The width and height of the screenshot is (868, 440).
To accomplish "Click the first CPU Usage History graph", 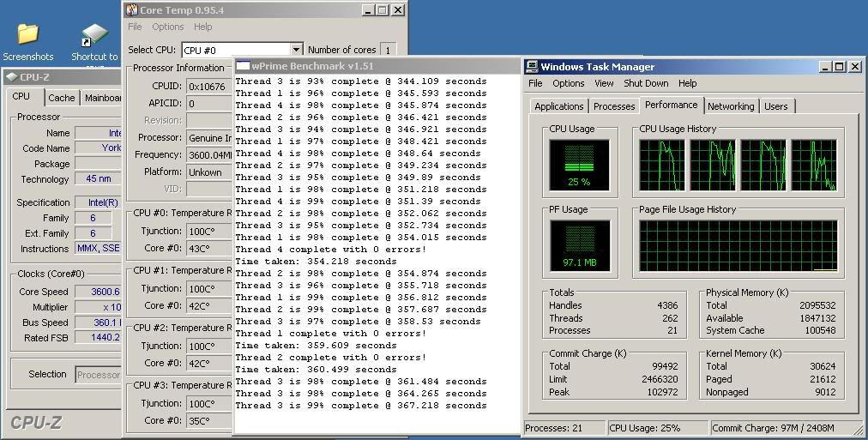I will [x=661, y=165].
